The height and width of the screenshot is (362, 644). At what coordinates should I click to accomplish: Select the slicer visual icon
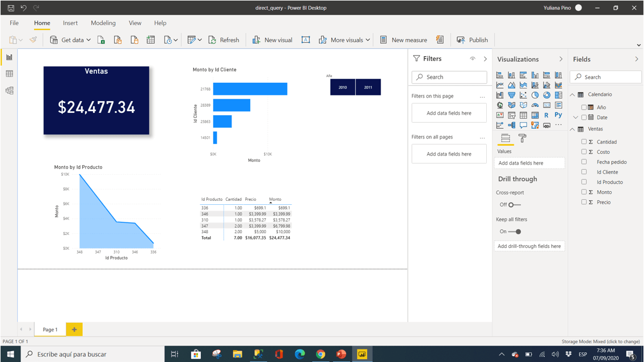511,115
